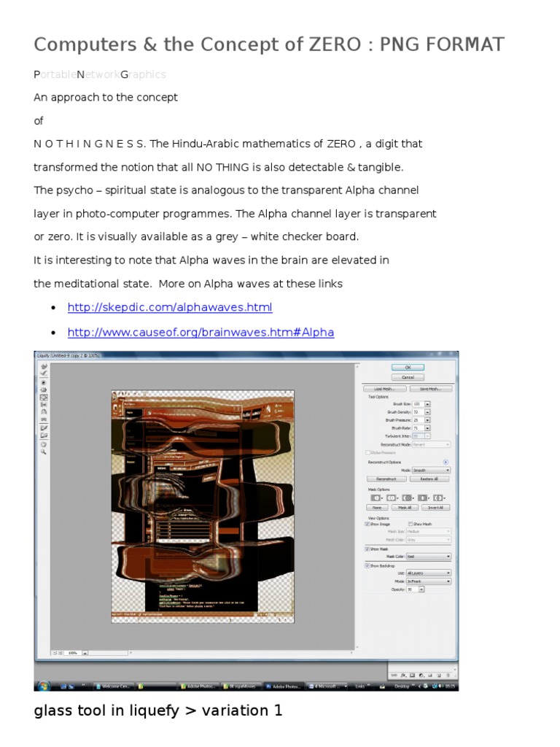The width and height of the screenshot is (560, 747).
Task: Open the backdrop Opacity dropdown arrow
Action: pos(421,589)
